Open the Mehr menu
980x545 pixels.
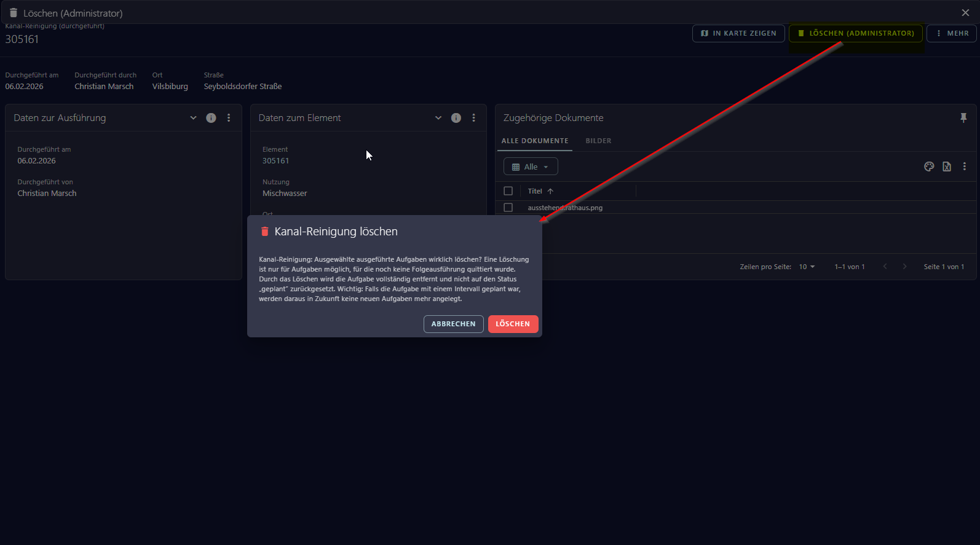click(x=952, y=33)
